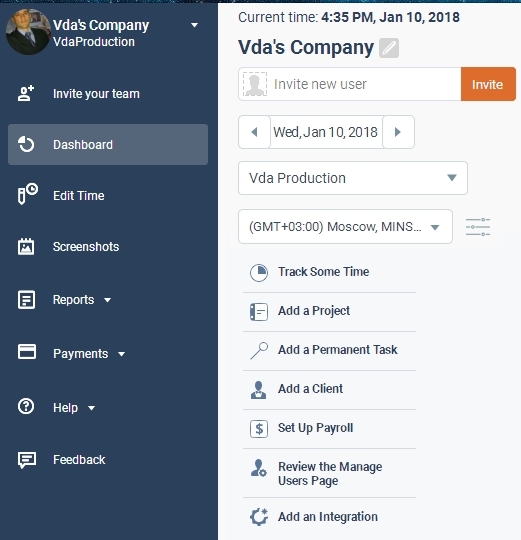Open the Add a Permanent Task link

(x=337, y=350)
